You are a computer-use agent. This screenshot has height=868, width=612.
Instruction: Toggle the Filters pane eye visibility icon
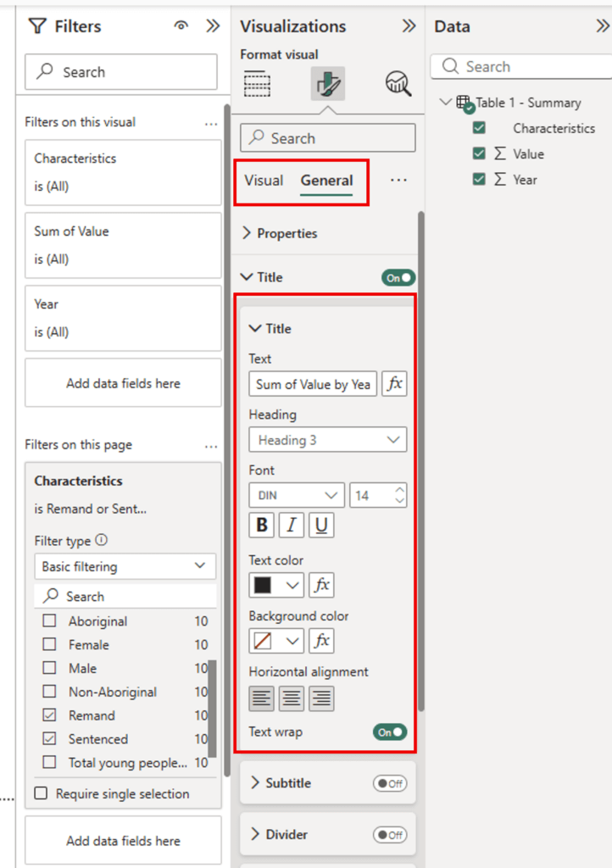tap(181, 26)
